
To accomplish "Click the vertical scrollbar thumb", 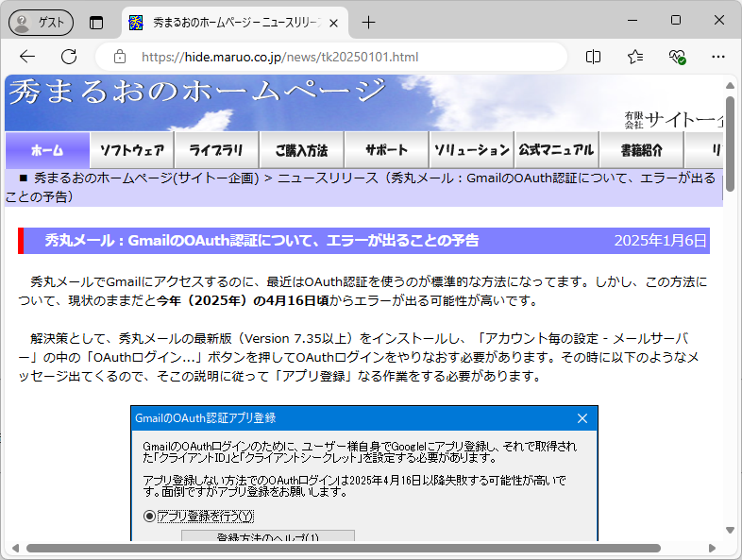I will pos(730,144).
